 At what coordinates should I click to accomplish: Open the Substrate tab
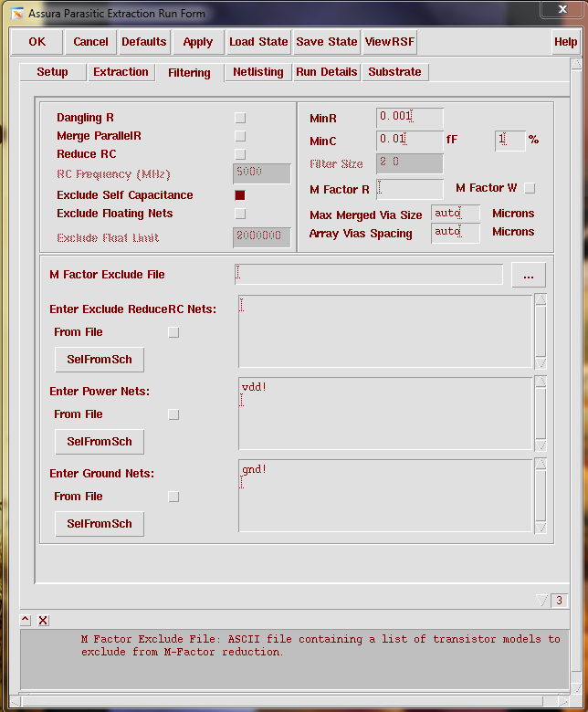[x=394, y=72]
